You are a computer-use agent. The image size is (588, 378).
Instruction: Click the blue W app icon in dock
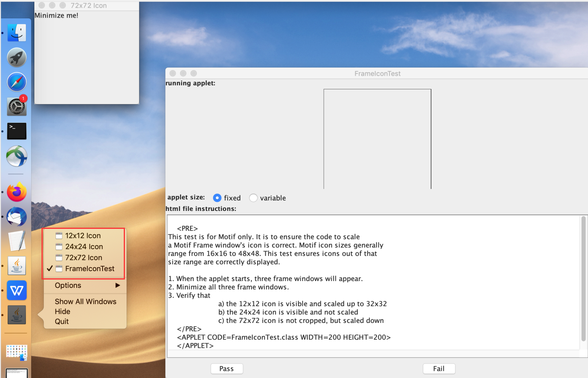point(17,290)
